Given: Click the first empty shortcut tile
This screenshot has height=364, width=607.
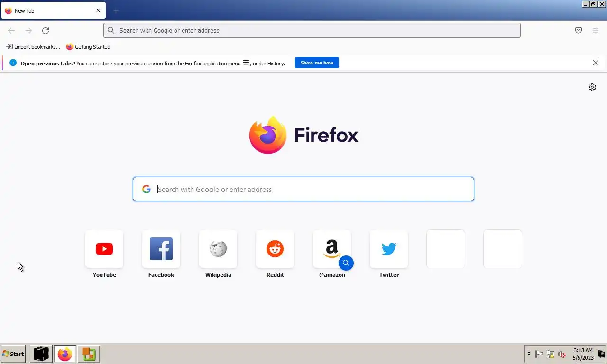Looking at the screenshot, I should pos(446,249).
